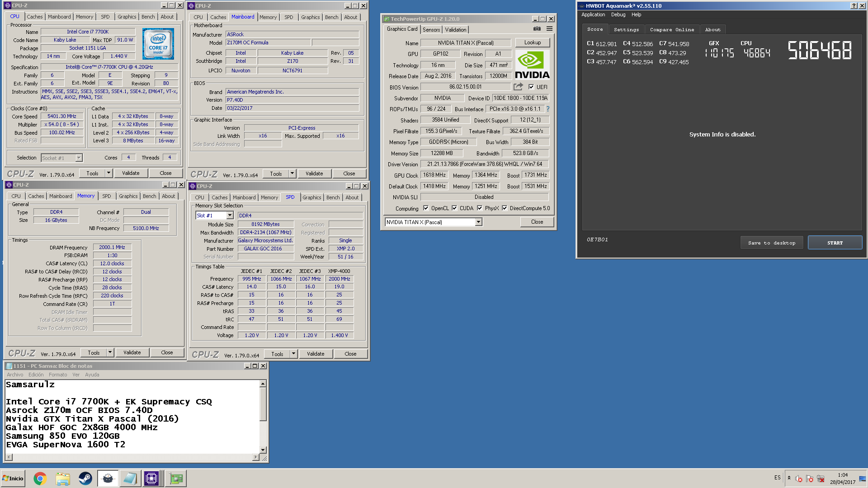Screen dimensions: 868x488
Task: Click the Close button in GPU-Z
Action: tap(537, 222)
